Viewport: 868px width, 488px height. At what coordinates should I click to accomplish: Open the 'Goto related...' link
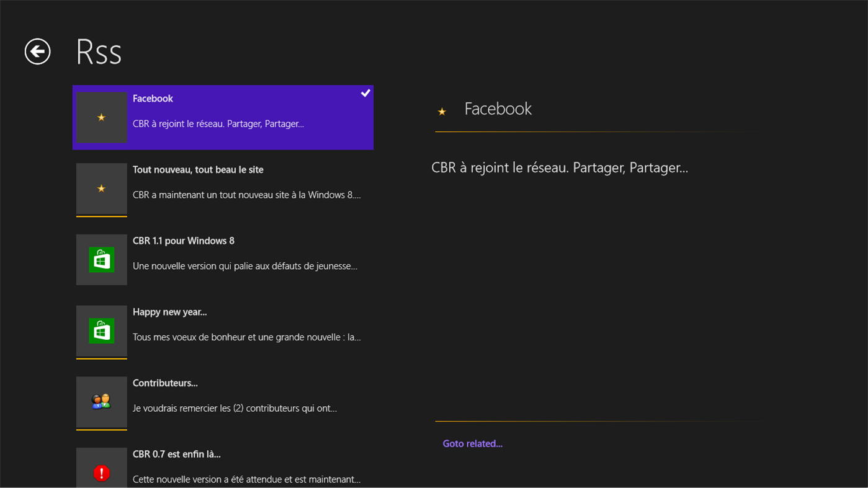click(x=472, y=443)
